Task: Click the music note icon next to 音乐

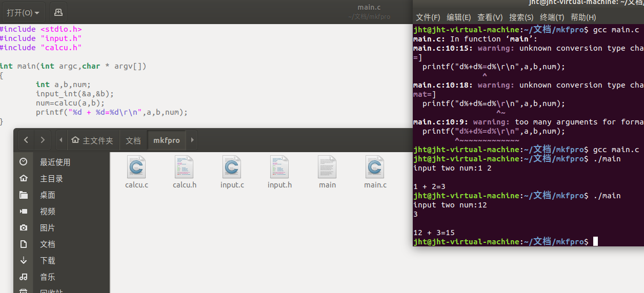Action: 23,277
